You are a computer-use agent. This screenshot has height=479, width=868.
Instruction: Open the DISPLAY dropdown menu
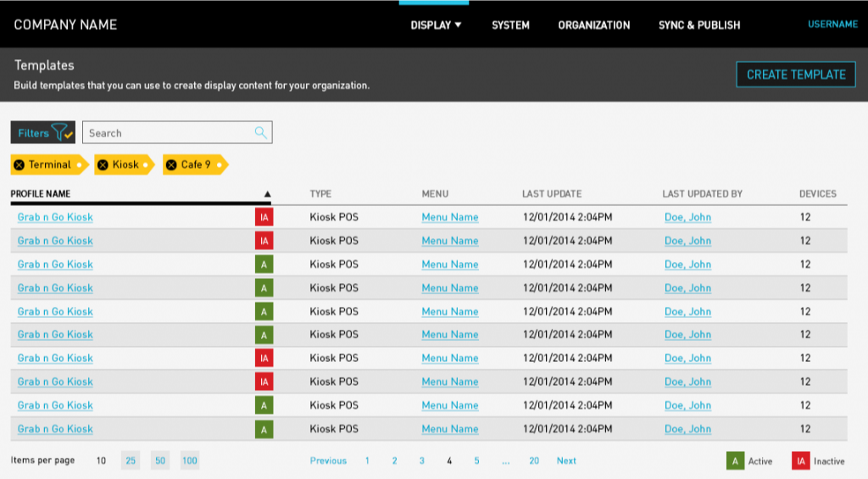436,25
